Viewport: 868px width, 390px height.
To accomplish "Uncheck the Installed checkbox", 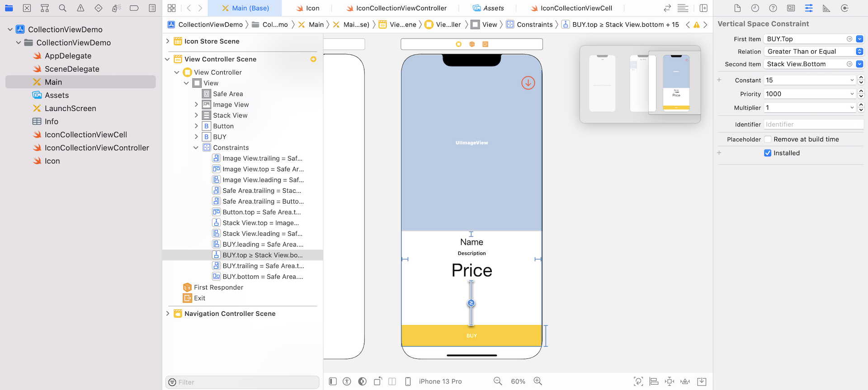I will [768, 153].
